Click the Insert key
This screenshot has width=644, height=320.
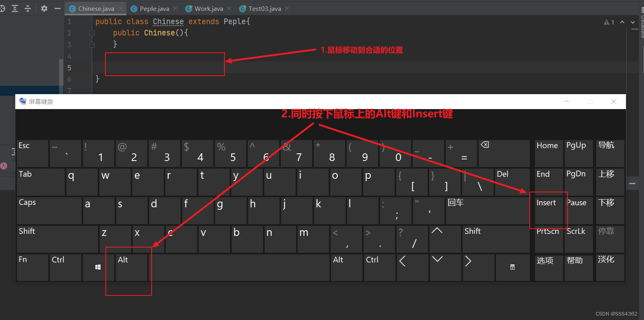549,211
